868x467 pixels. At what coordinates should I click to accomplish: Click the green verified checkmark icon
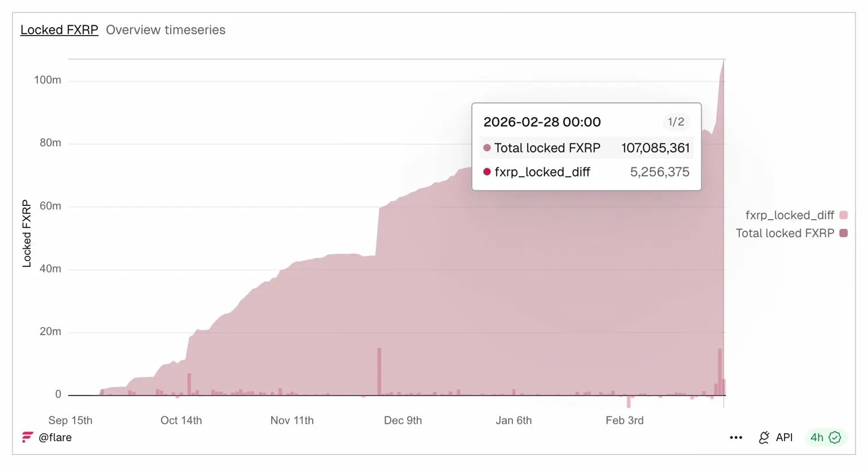(x=835, y=438)
